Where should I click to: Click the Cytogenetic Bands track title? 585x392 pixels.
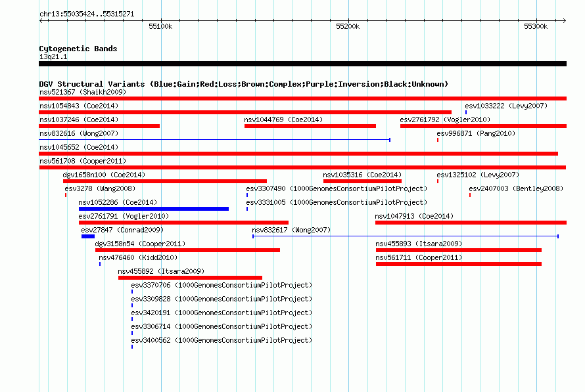(78, 49)
